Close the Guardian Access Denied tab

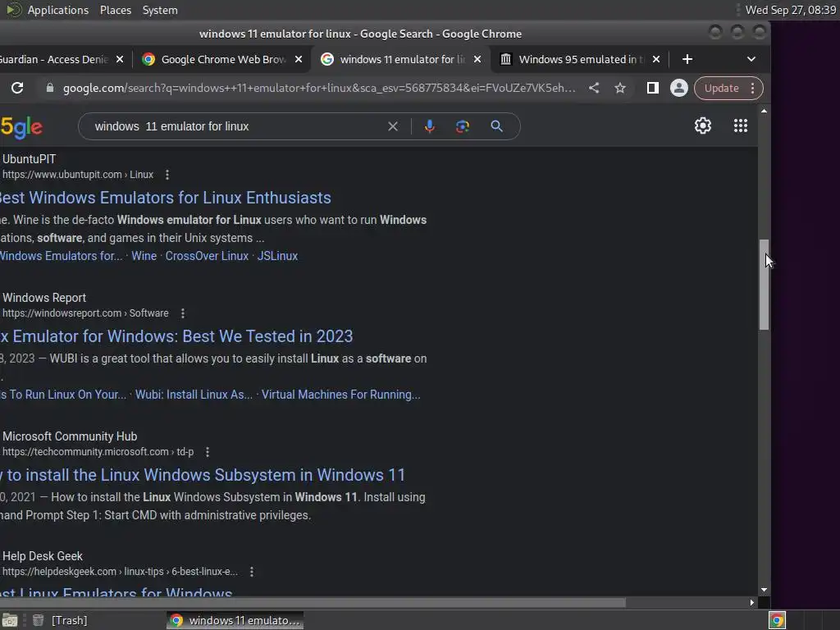120,59
